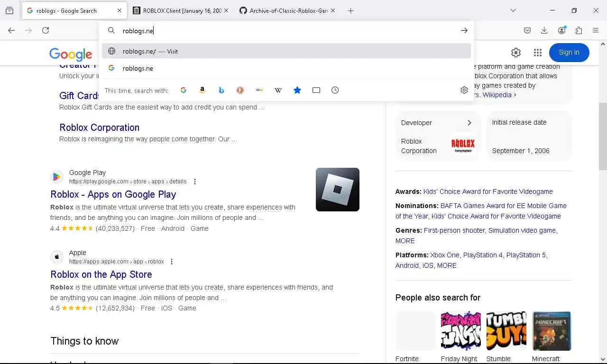Open Google apps grid

[x=537, y=53]
